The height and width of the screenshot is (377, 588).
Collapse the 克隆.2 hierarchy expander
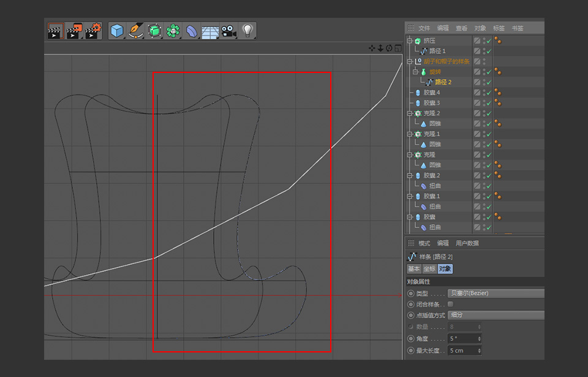point(410,112)
